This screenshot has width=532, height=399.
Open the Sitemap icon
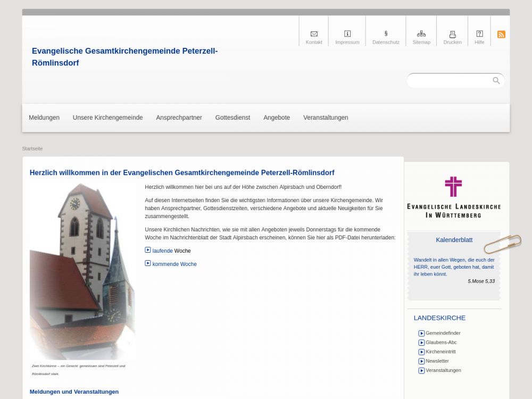click(421, 34)
